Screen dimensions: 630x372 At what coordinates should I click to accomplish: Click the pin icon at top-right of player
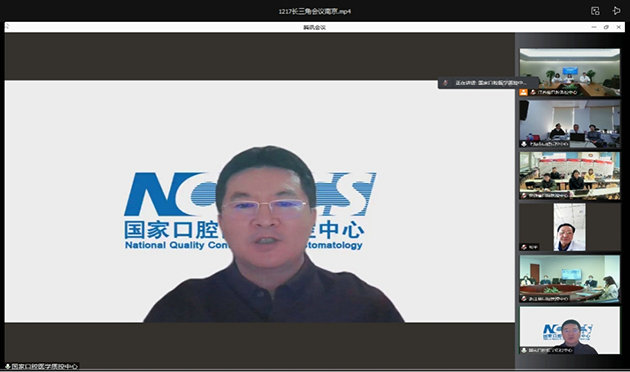[x=616, y=11]
